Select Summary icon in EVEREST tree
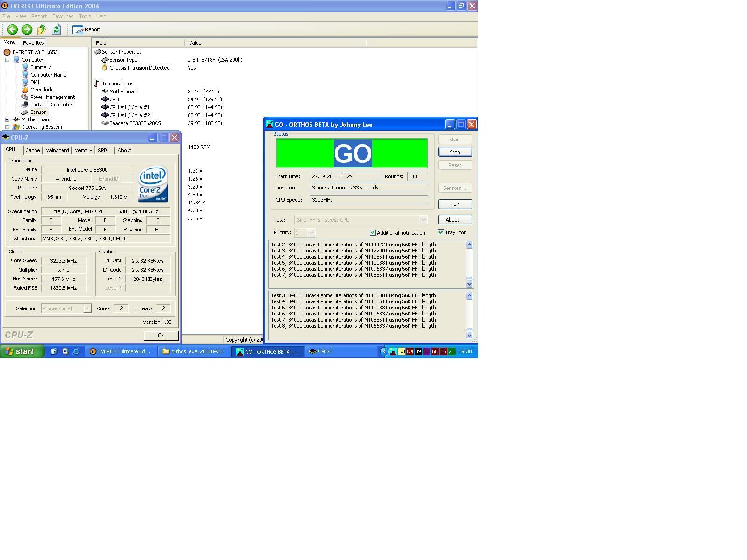This screenshot has height=560, width=747. (x=25, y=67)
